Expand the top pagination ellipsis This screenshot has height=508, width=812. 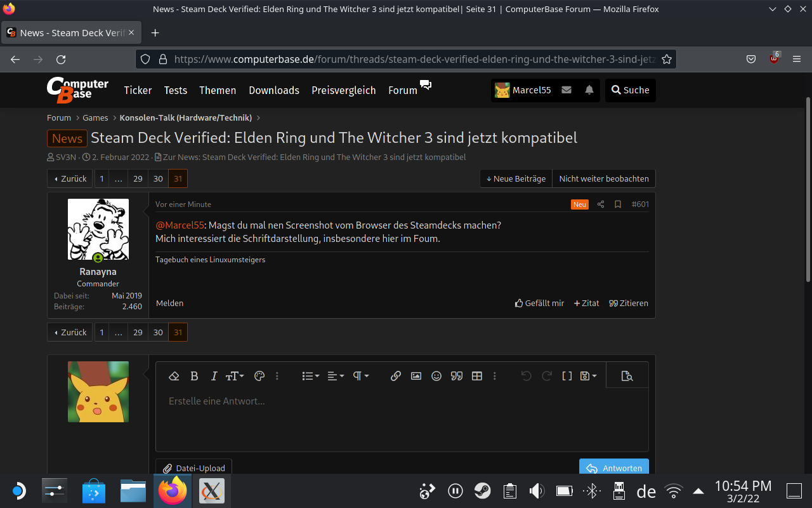(x=118, y=178)
